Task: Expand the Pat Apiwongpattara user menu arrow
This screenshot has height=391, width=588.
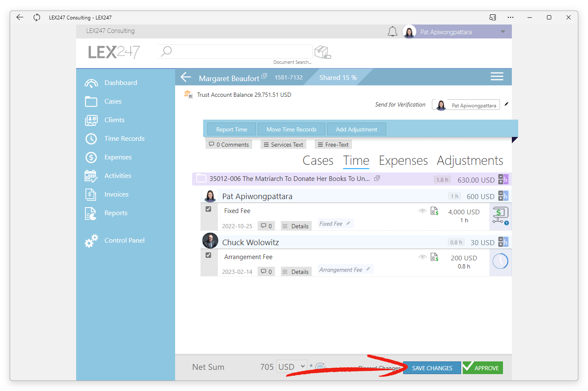Action: (503, 32)
